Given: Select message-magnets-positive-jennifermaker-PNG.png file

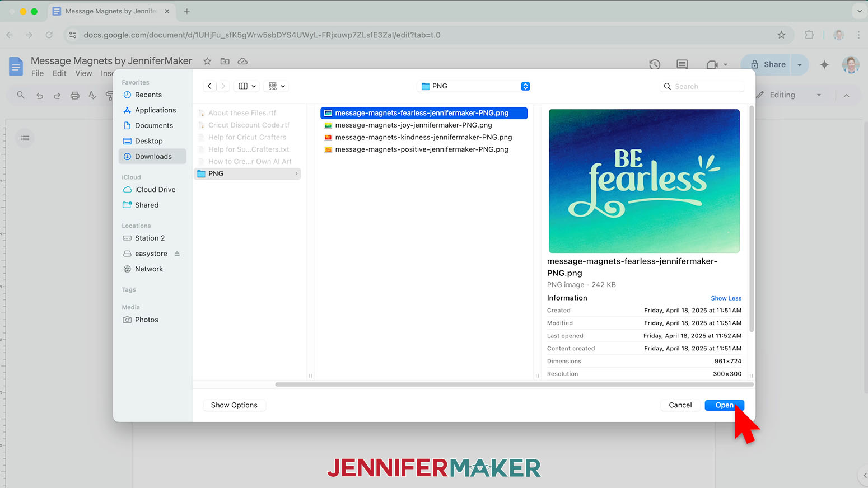Looking at the screenshot, I should (424, 149).
